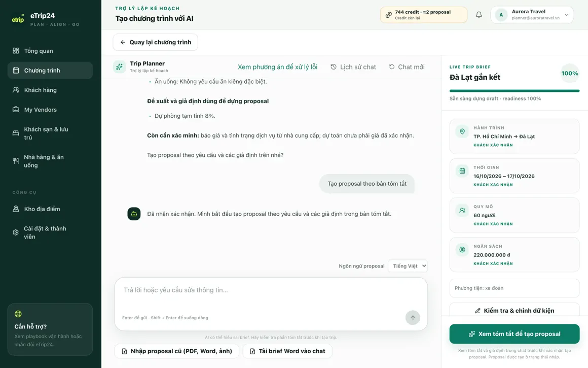Click the Aurora Travel avatar
The height and width of the screenshot is (368, 588).
point(501,15)
